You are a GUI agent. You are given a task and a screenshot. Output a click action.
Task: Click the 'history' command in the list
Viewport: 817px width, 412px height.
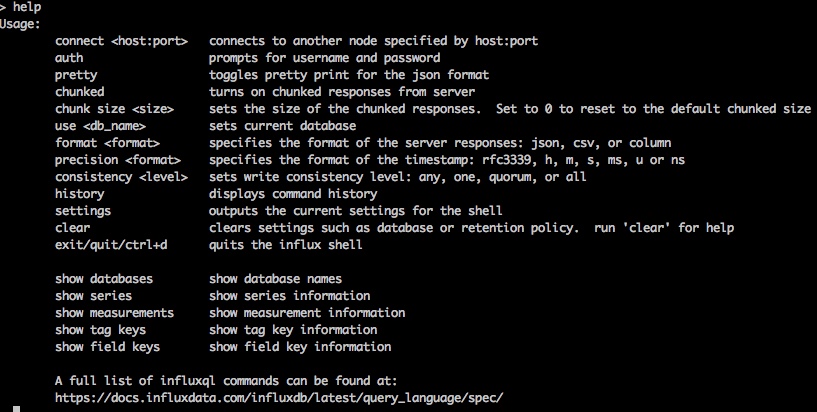[79, 194]
